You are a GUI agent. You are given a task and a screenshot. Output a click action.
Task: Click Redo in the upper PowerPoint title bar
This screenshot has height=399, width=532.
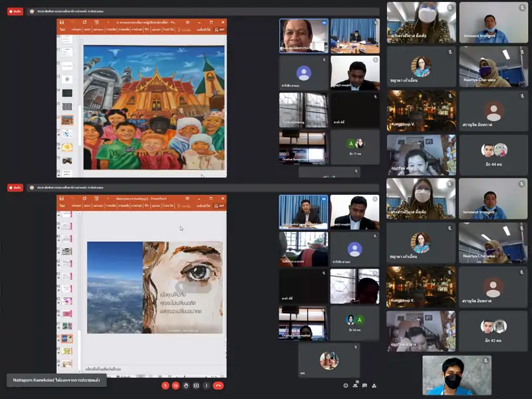pyautogui.click(x=84, y=22)
